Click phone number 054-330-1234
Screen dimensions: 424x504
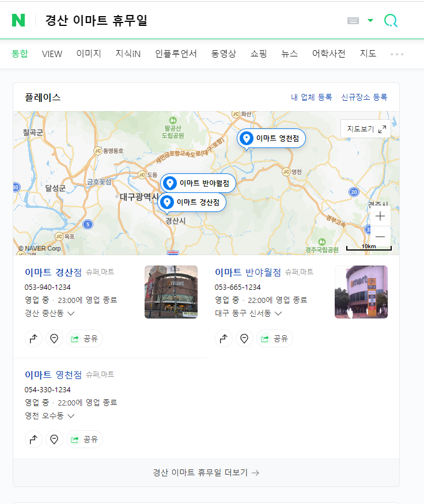point(48,389)
